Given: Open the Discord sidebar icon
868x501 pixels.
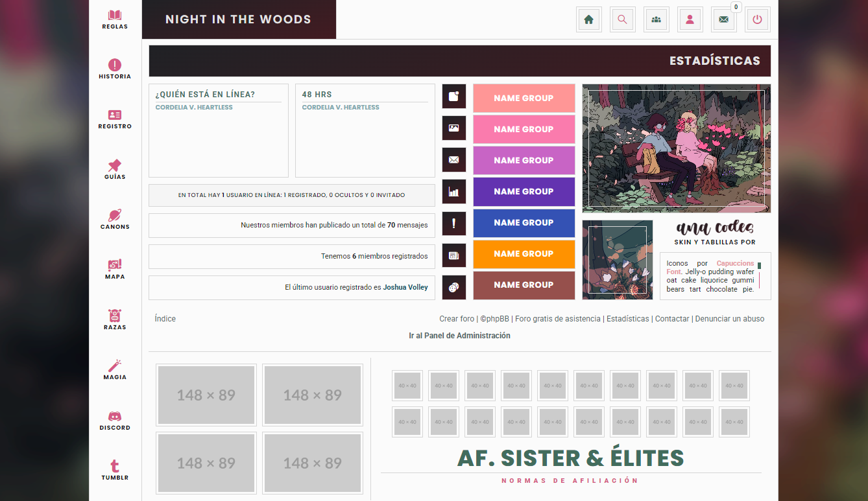Looking at the screenshot, I should [x=115, y=416].
